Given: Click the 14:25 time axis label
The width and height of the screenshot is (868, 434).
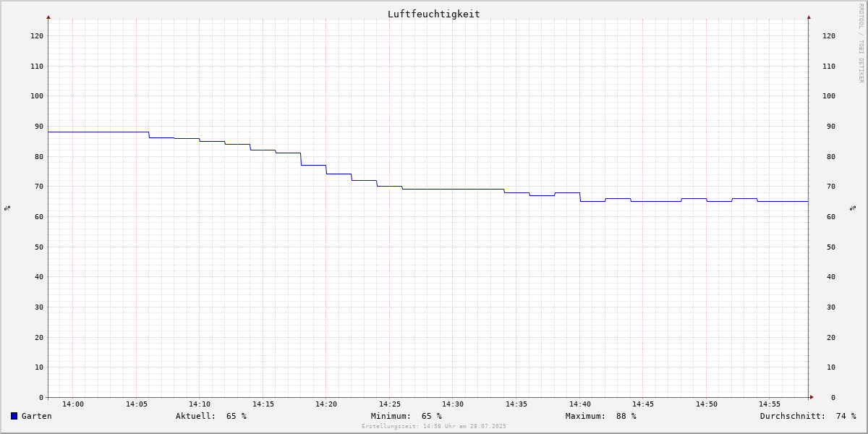Looking at the screenshot, I should 390,404.
